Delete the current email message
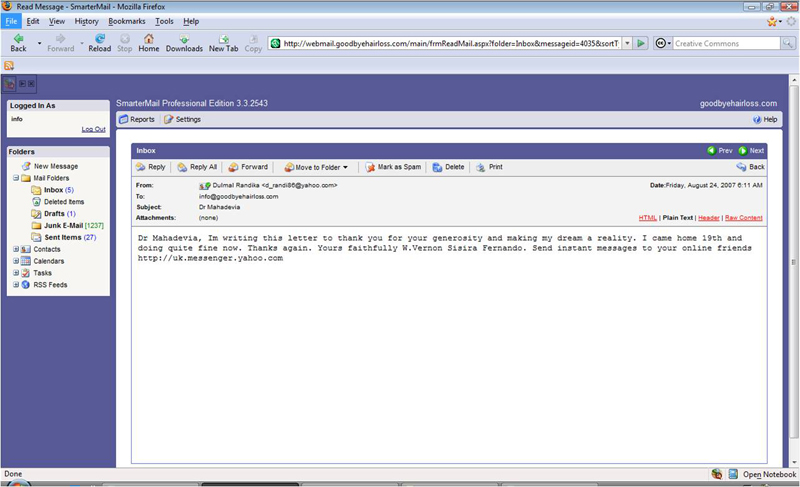This screenshot has width=800, height=487. coord(448,167)
